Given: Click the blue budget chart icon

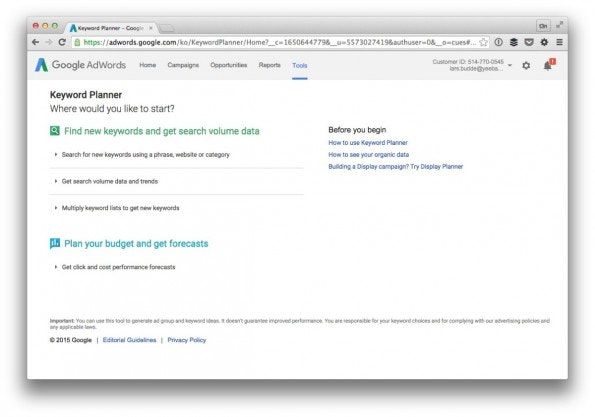Looking at the screenshot, I should pyautogui.click(x=55, y=243).
